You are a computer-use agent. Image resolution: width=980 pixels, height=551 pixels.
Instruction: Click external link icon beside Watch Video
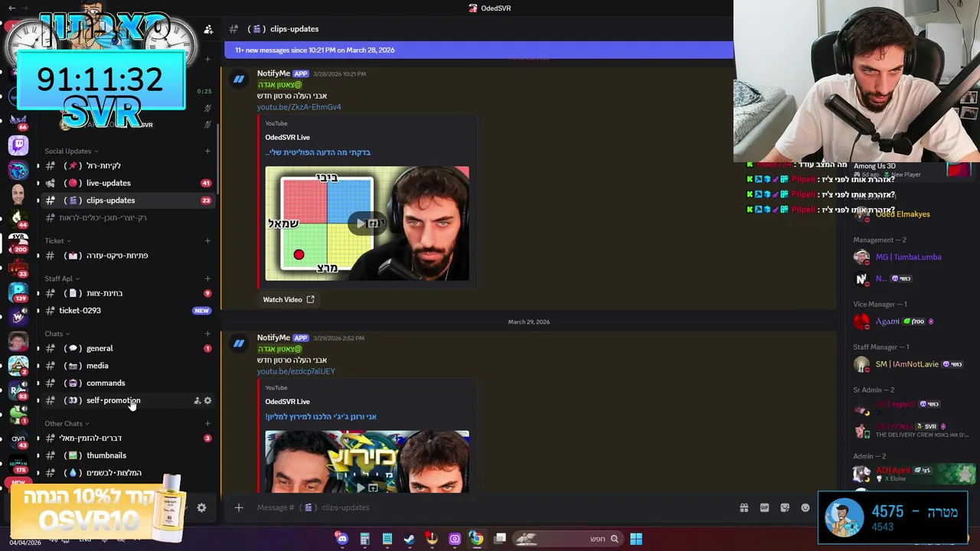tap(310, 299)
